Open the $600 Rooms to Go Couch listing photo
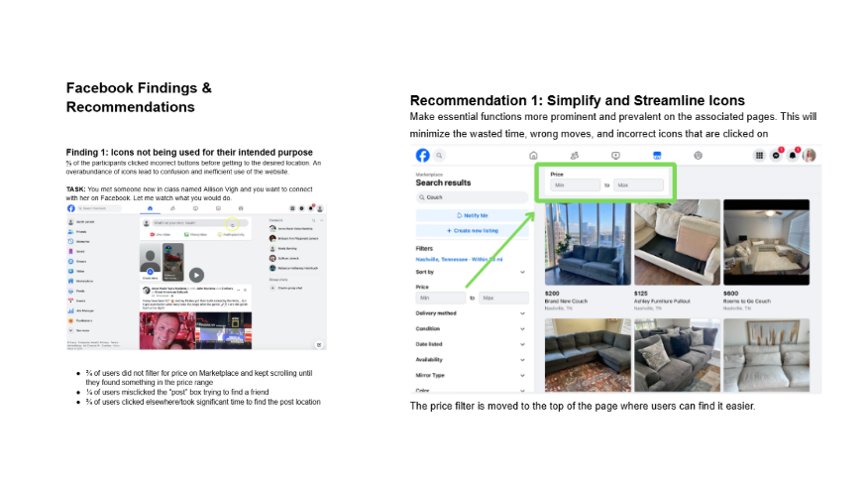Screen dimensions: 868x487 click(x=766, y=243)
